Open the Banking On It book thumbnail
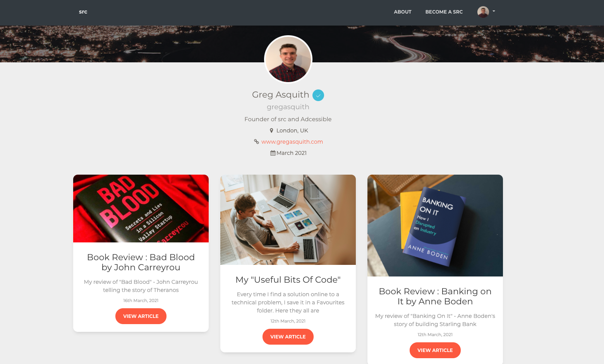604x364 pixels. (435, 226)
